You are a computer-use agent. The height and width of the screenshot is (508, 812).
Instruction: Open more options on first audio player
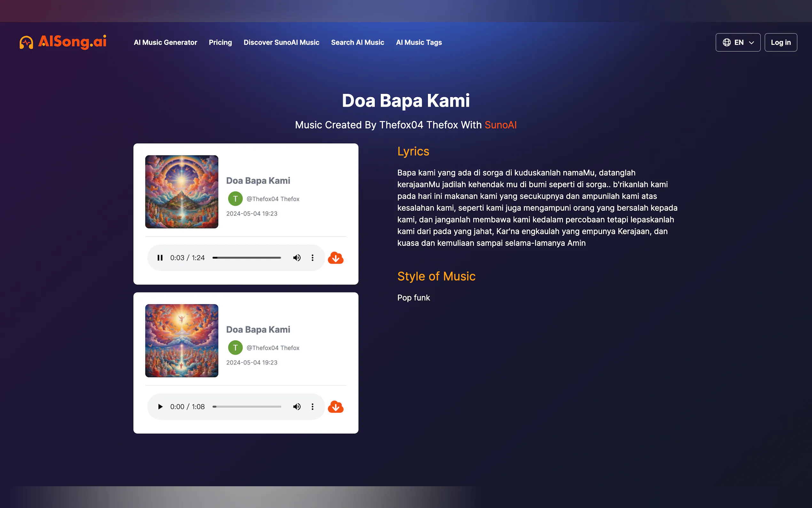[313, 258]
